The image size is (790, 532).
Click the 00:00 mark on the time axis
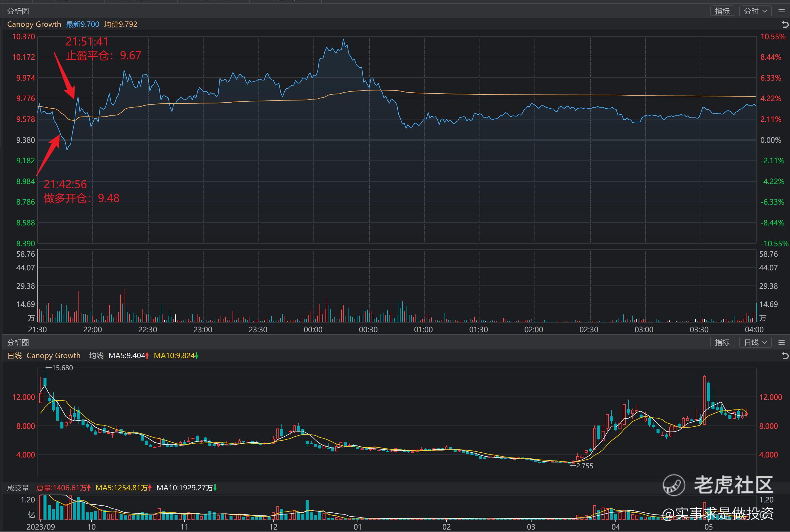(313, 330)
